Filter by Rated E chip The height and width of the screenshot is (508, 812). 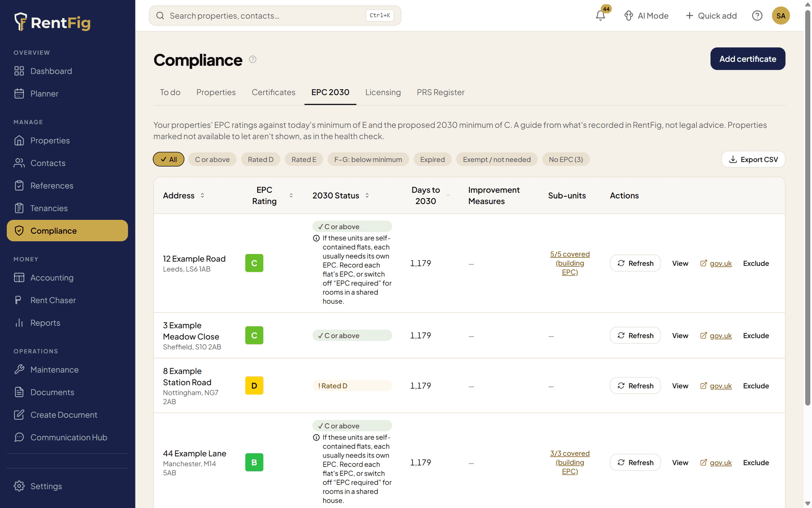click(304, 160)
